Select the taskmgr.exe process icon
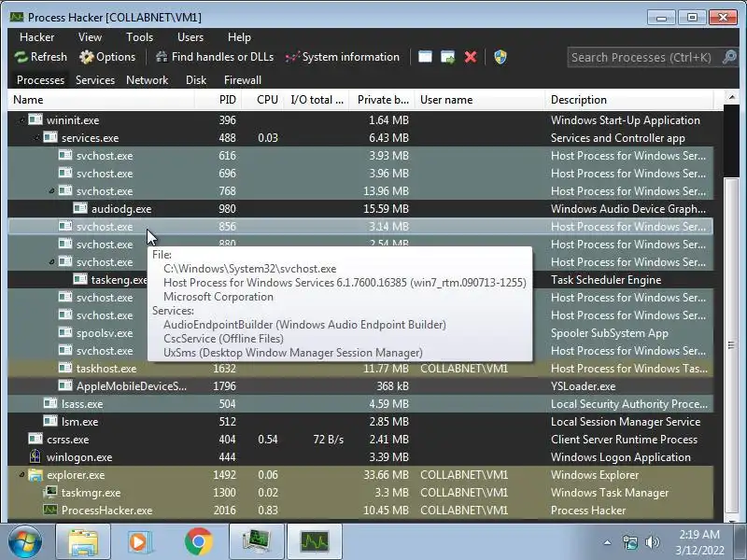The width and height of the screenshot is (747, 560). (x=50, y=492)
